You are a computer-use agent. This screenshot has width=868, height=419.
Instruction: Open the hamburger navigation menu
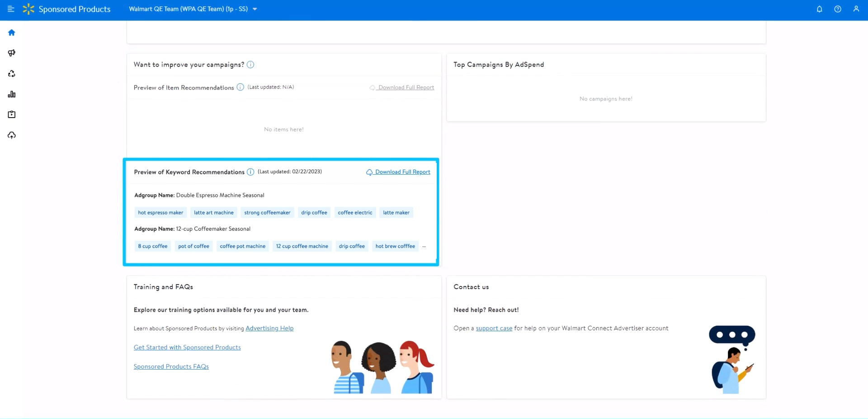pyautogui.click(x=11, y=9)
